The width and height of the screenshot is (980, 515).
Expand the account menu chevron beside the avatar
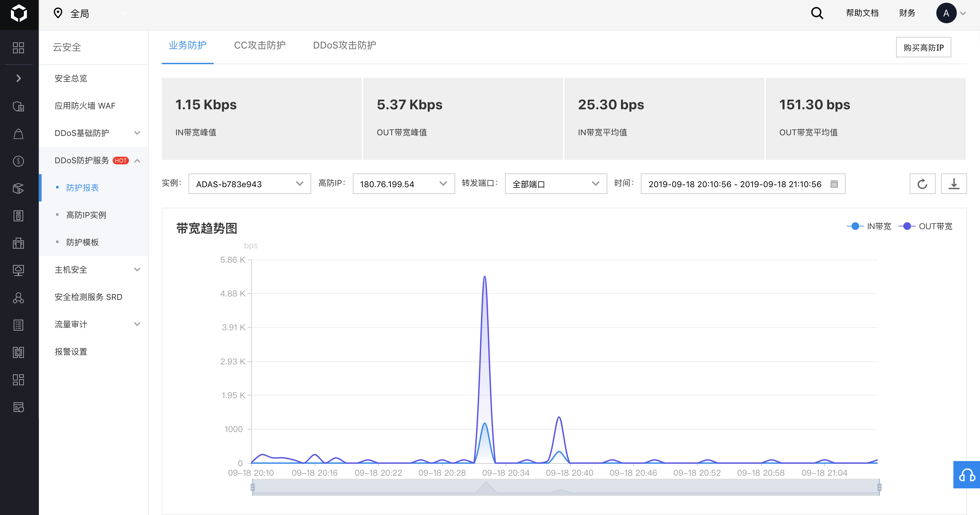click(x=963, y=13)
